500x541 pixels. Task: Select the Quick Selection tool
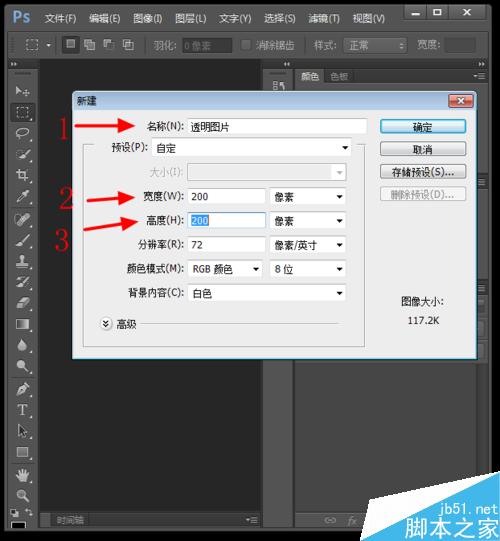click(x=22, y=154)
